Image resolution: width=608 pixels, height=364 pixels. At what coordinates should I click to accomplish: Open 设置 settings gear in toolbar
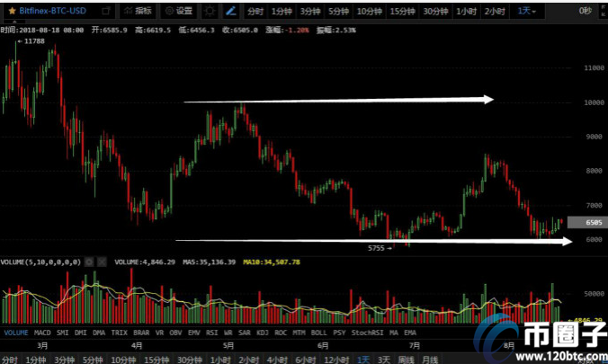click(178, 11)
